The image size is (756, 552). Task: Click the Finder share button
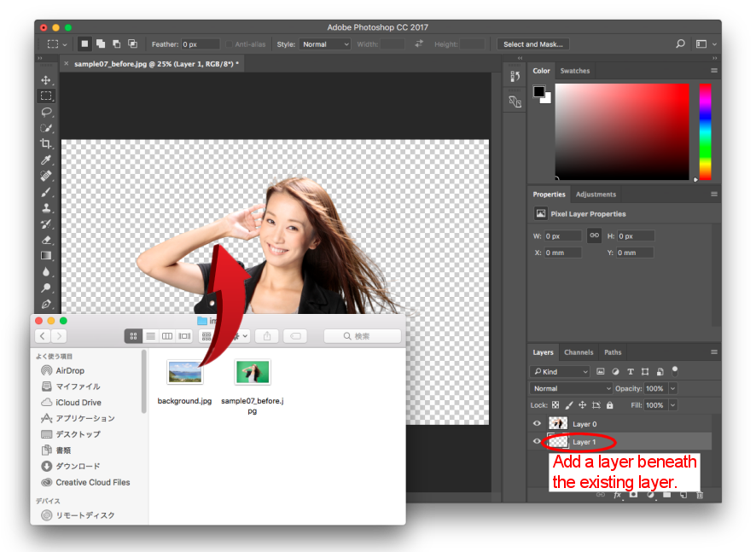point(267,336)
